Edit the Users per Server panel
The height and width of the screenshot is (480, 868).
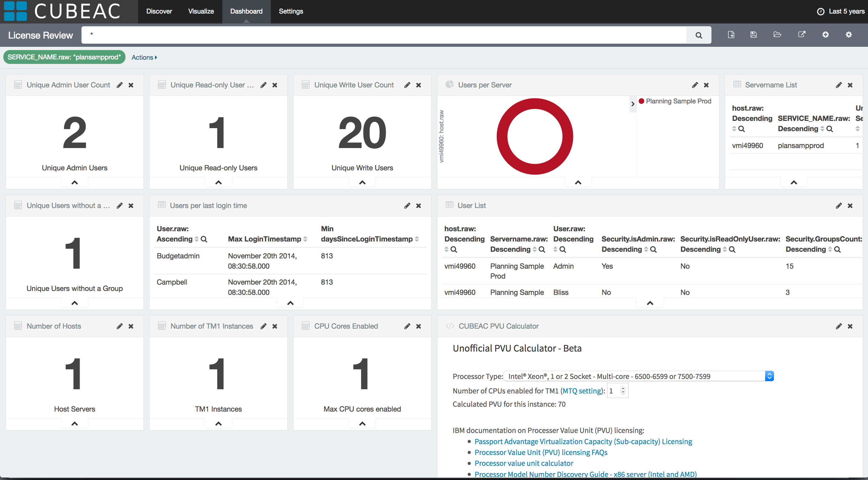coord(695,85)
